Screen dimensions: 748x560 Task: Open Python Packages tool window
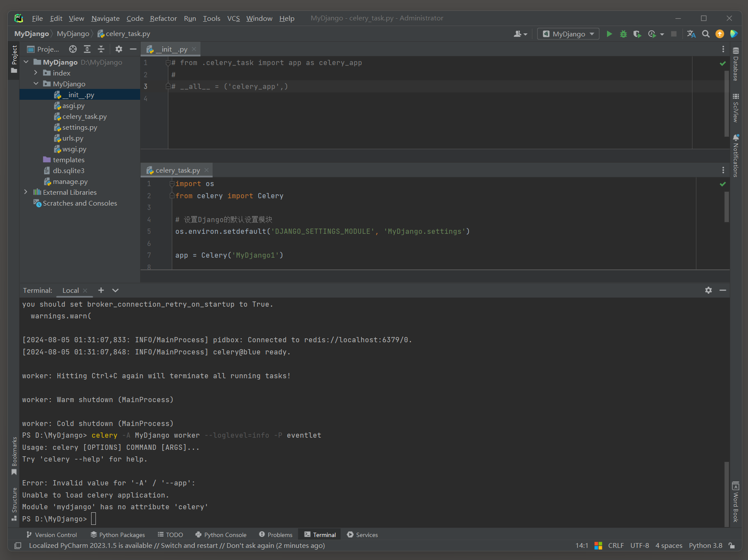(118, 535)
